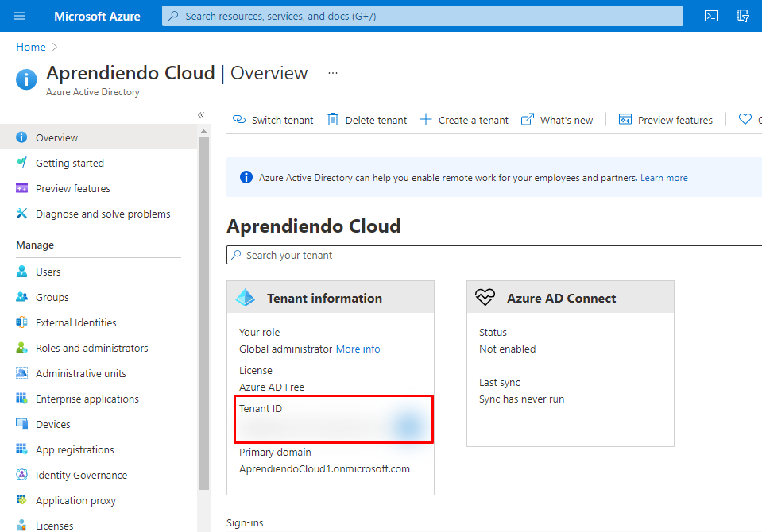The width and height of the screenshot is (762, 532).
Task: Click the Tenant information card header
Action: 331,297
